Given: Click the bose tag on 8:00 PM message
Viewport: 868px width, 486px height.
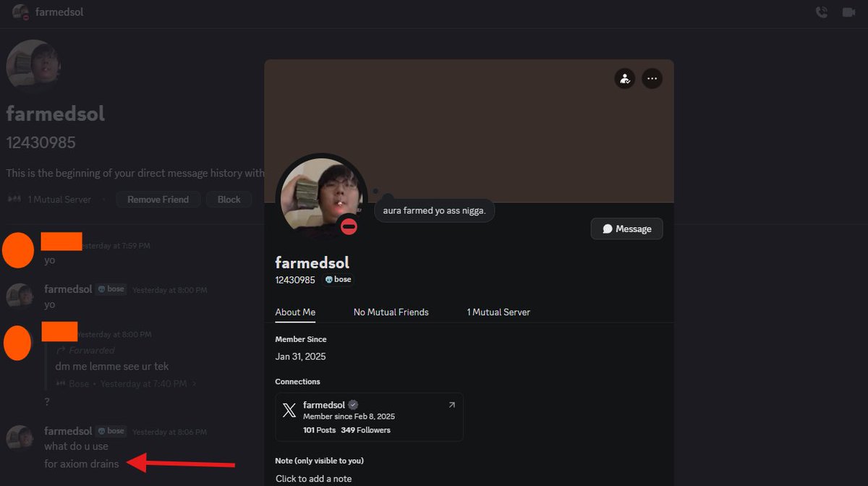Looking at the screenshot, I should click(111, 289).
